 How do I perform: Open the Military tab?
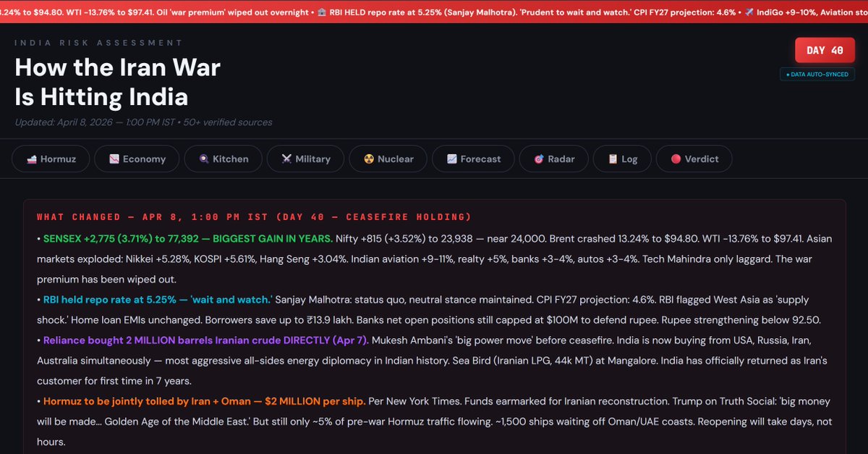point(305,159)
